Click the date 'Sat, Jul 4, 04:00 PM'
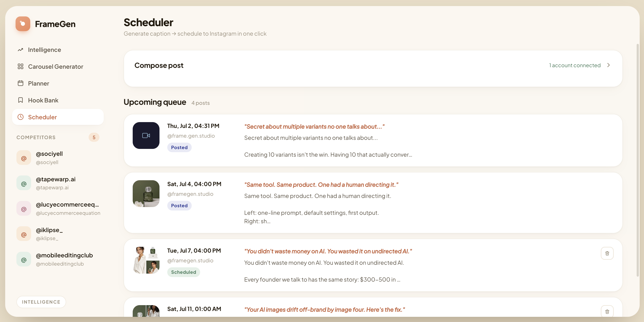 (x=194, y=184)
